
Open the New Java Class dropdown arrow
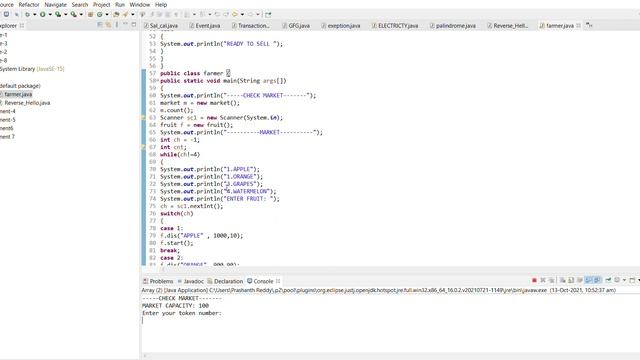[107, 14]
